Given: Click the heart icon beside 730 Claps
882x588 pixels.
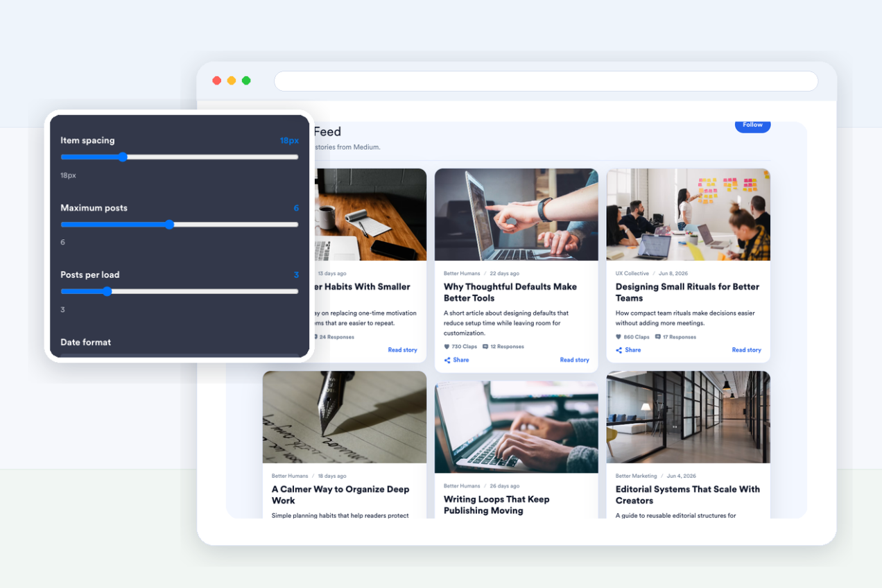Looking at the screenshot, I should 447,347.
